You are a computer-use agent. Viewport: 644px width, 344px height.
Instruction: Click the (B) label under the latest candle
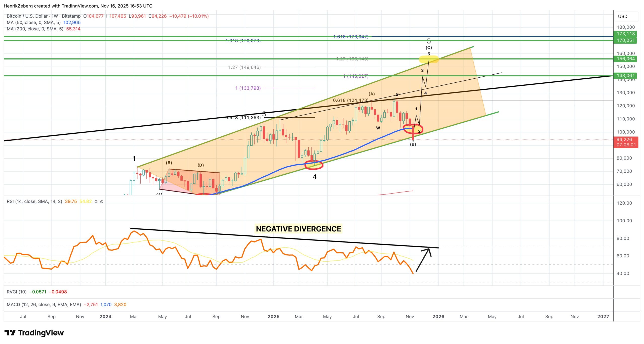click(x=413, y=144)
